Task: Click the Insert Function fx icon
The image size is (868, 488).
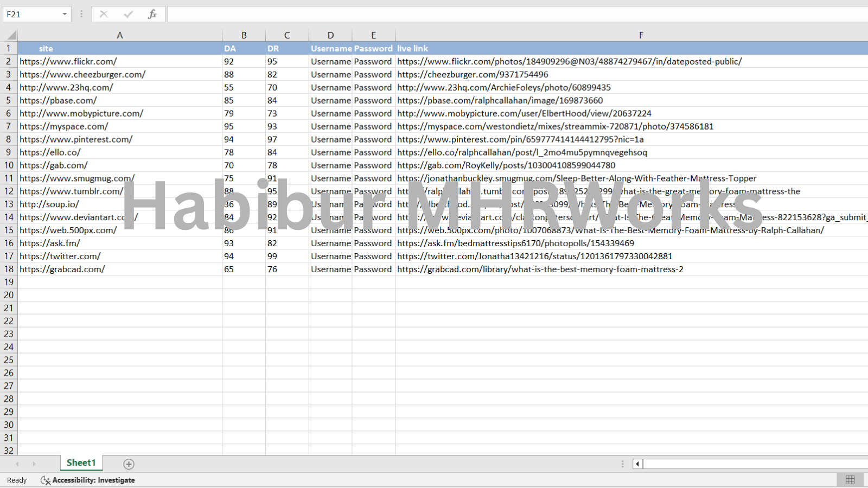Action: (152, 14)
